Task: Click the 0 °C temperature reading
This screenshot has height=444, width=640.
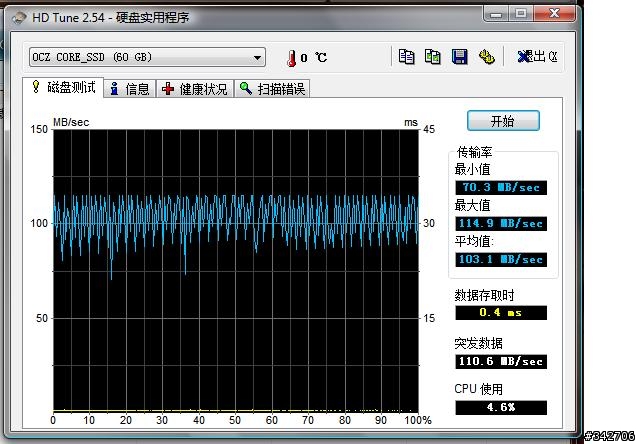Action: point(313,58)
